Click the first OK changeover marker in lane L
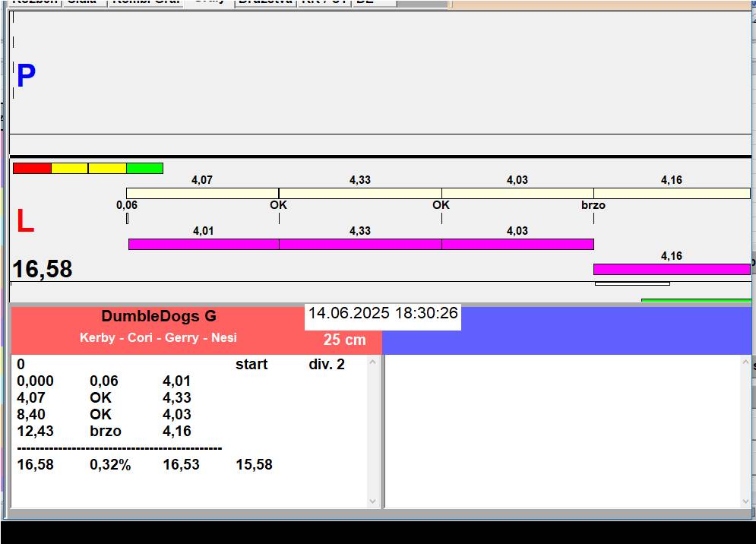 [278, 205]
